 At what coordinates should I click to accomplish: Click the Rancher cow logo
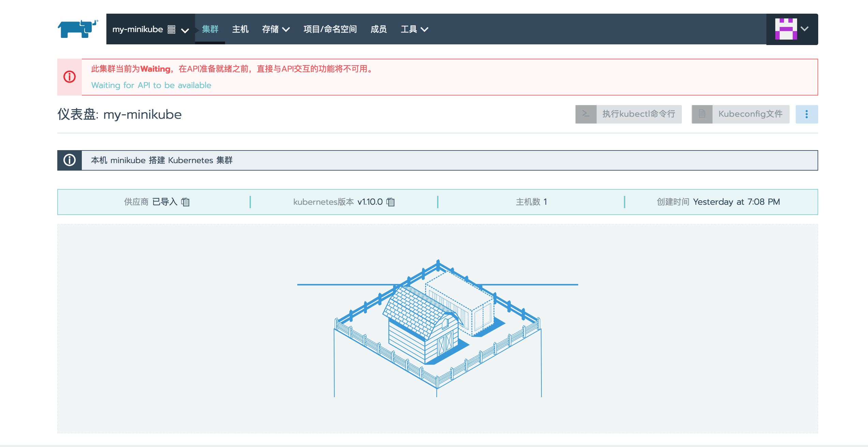click(x=78, y=29)
